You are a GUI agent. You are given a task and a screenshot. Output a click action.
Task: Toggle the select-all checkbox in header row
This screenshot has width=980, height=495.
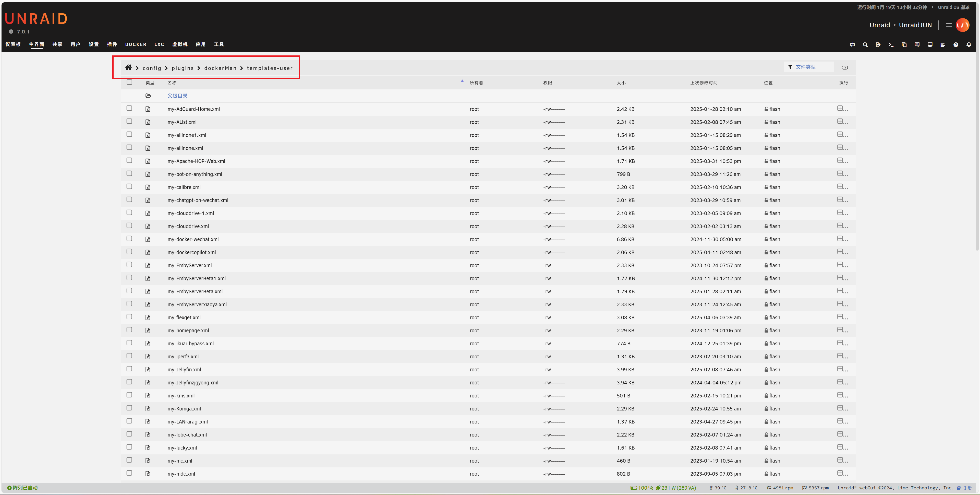point(129,82)
